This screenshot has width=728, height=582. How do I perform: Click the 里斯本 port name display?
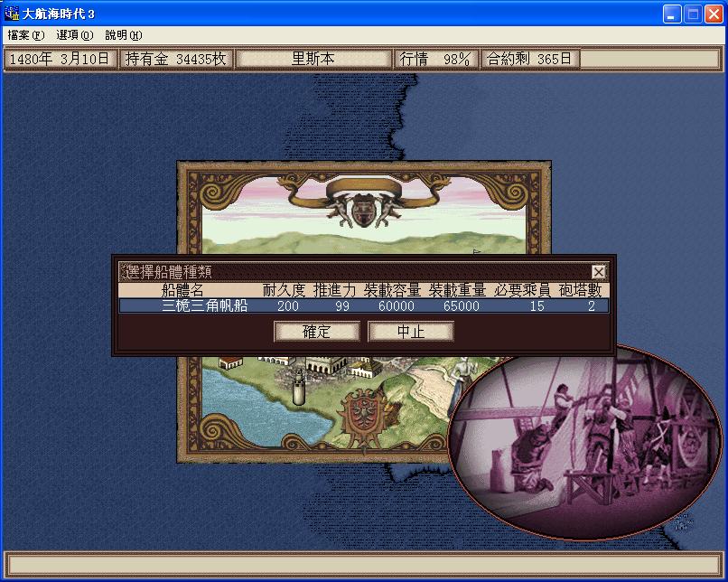click(313, 59)
